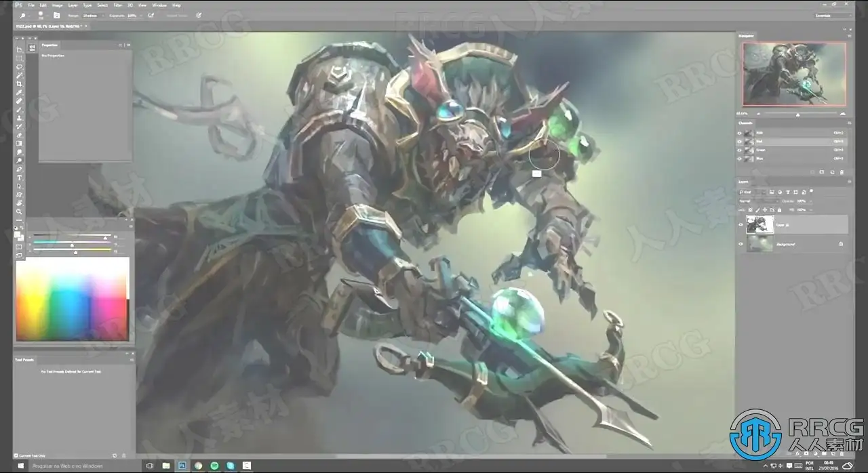Open layer blend mode dropdown Normal
Image resolution: width=868 pixels, height=473 pixels.
(x=757, y=201)
